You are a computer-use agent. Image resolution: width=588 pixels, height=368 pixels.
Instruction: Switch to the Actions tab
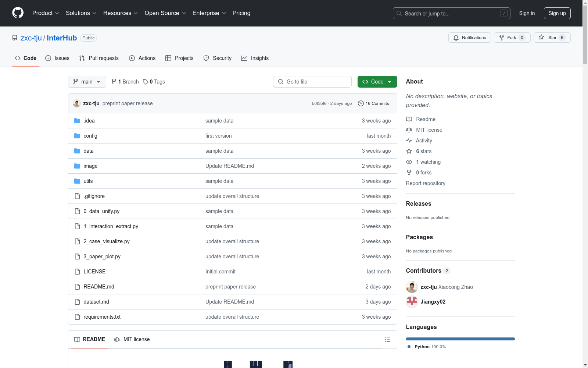pos(142,58)
